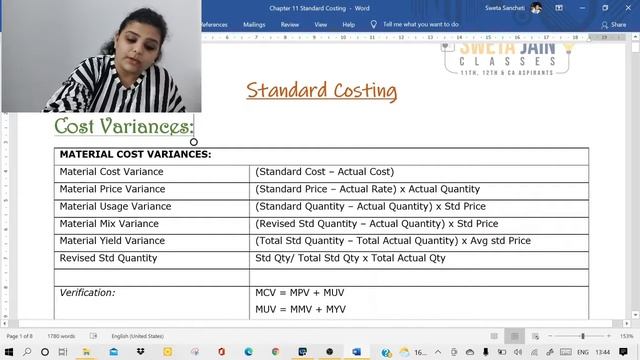Click the Verification label cell

pyautogui.click(x=87, y=293)
